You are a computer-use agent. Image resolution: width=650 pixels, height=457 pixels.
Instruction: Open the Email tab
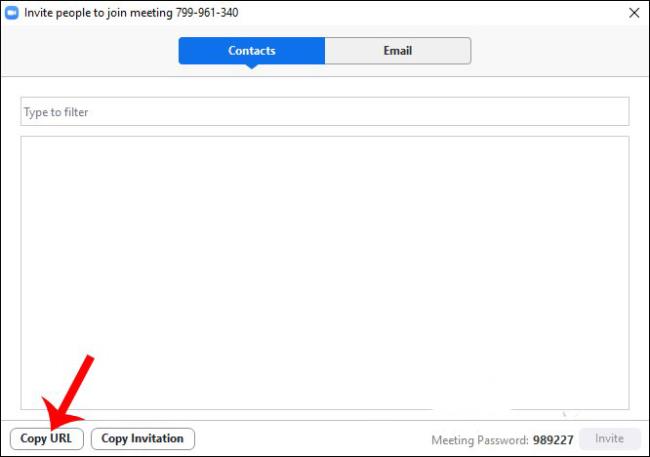click(397, 51)
